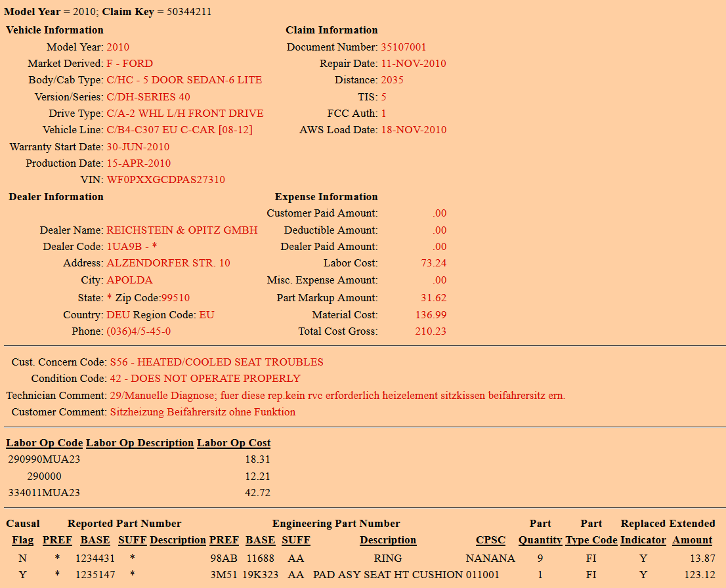This screenshot has height=588, width=726.
Task: Select the VIN value WF0PXXGCDPAS27310
Action: pyautogui.click(x=165, y=180)
